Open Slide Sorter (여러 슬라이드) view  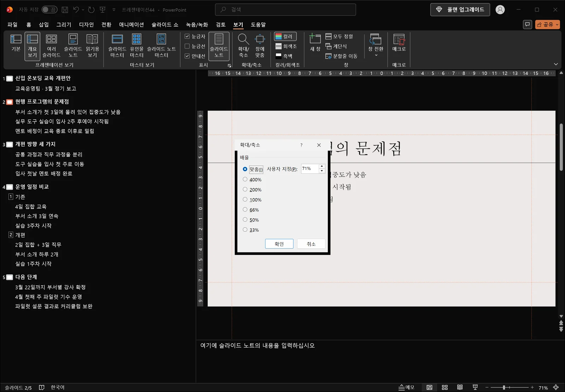52,46
